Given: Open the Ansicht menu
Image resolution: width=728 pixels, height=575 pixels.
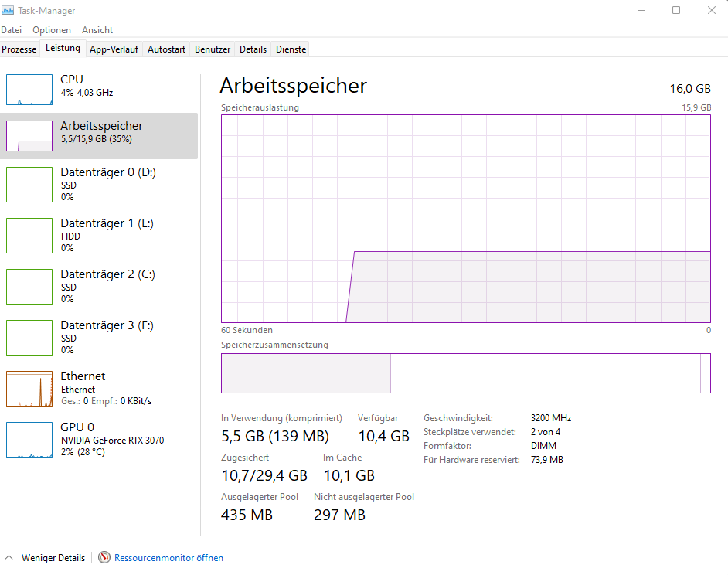Looking at the screenshot, I should 97,29.
